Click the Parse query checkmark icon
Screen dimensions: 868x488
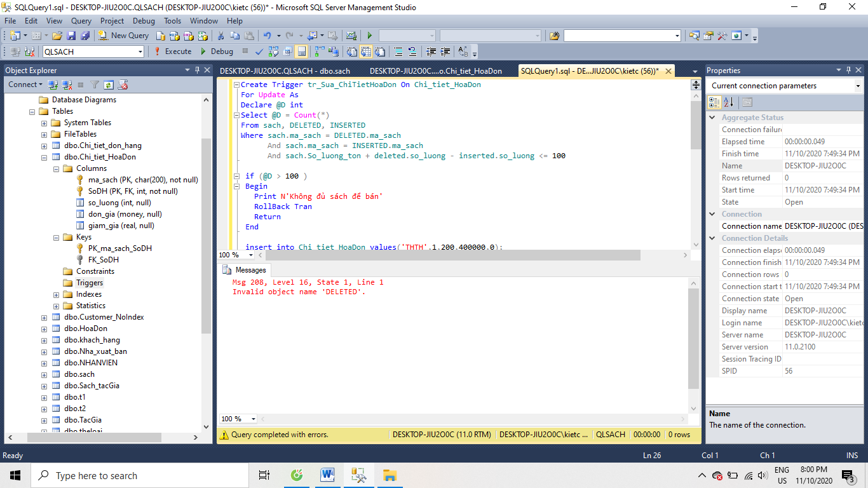[259, 51]
